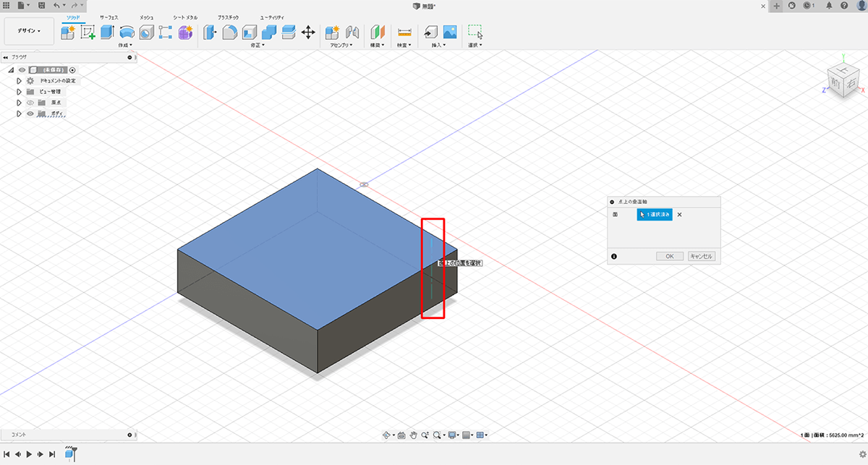
Task: Select the Shell tool
Action: pyautogui.click(x=250, y=32)
